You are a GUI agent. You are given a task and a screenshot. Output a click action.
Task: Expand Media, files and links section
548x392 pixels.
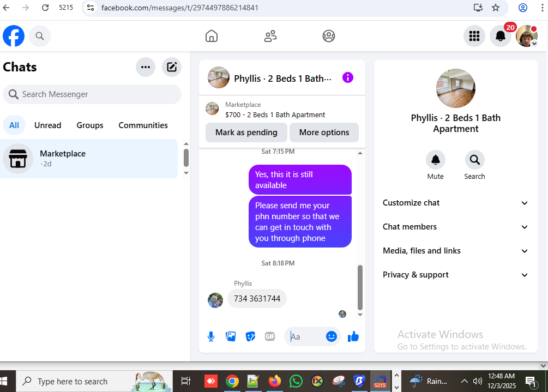[x=455, y=251]
